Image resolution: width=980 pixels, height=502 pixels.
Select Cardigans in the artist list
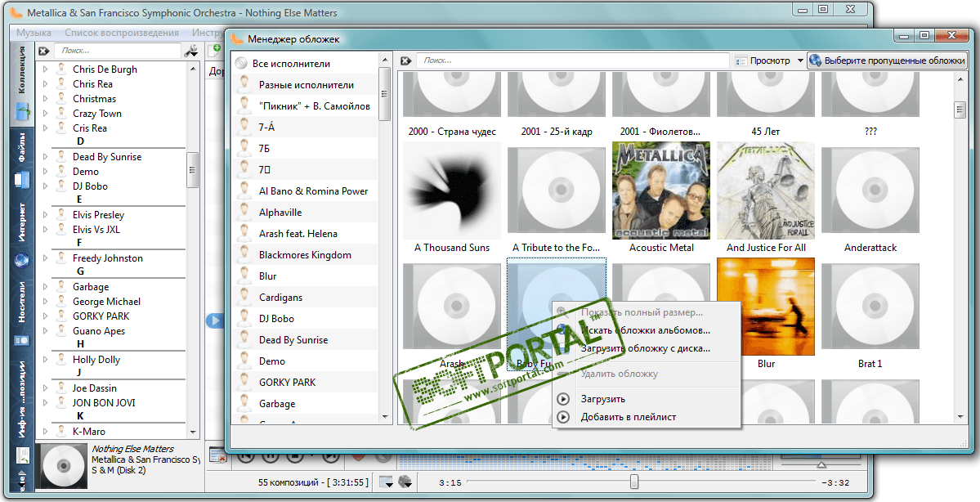coord(305,298)
